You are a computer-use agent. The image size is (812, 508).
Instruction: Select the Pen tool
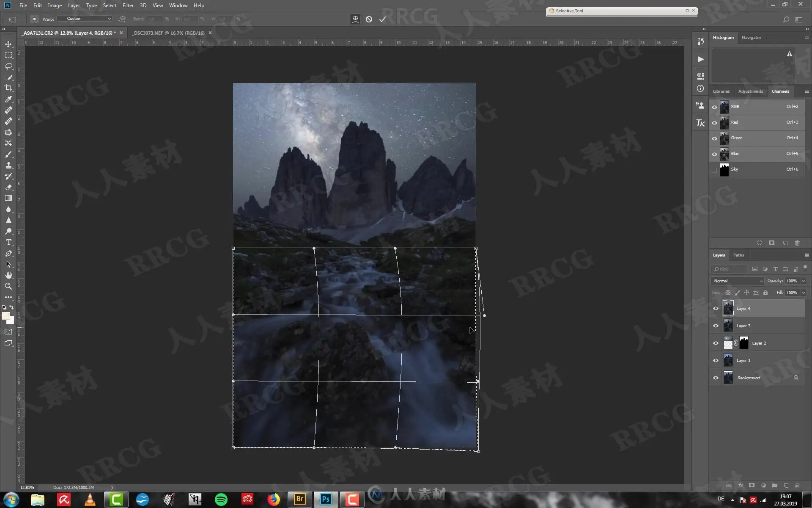point(8,253)
